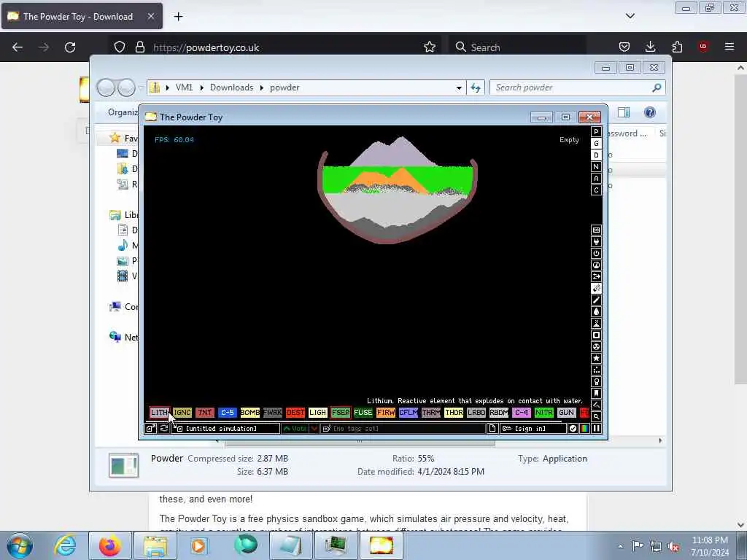Open the Favorites bookmark category
This screenshot has height=560, width=747.
pyautogui.click(x=596, y=393)
